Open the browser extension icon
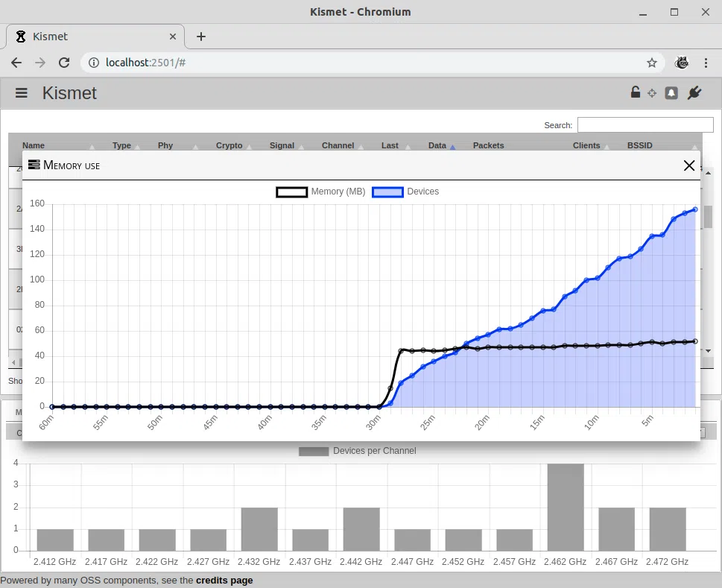722x588 pixels. (682, 63)
